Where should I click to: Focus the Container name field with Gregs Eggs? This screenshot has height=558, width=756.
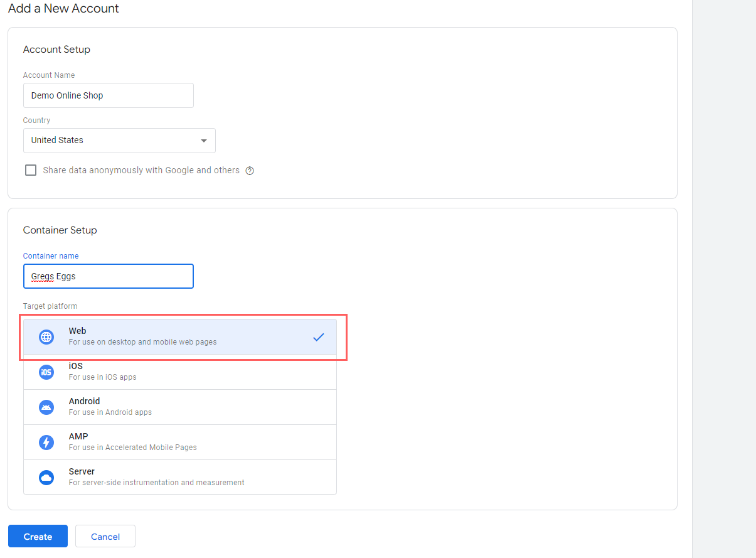click(109, 276)
